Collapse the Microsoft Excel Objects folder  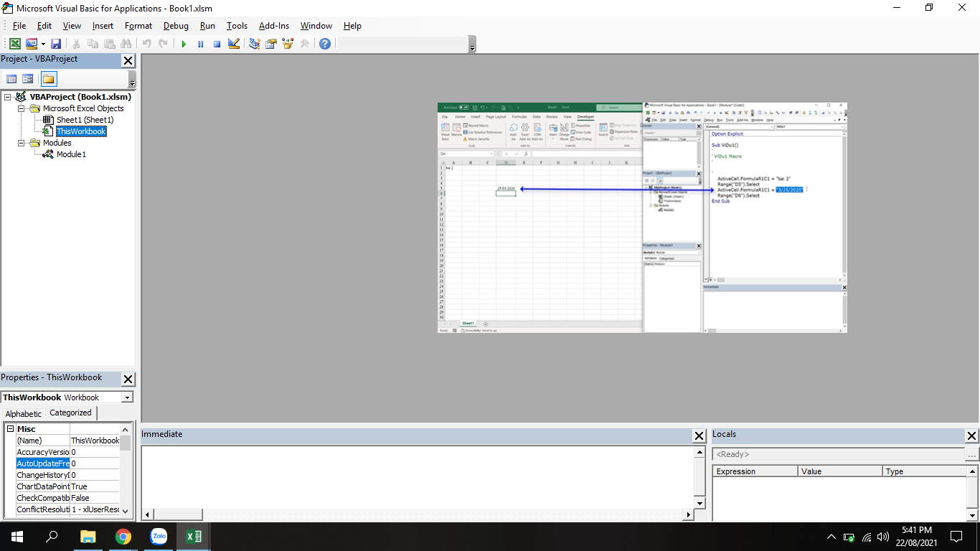22,108
